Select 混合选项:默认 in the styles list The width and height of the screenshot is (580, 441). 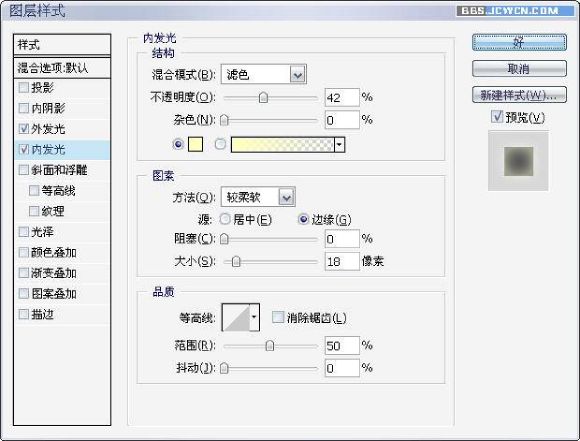click(x=62, y=68)
